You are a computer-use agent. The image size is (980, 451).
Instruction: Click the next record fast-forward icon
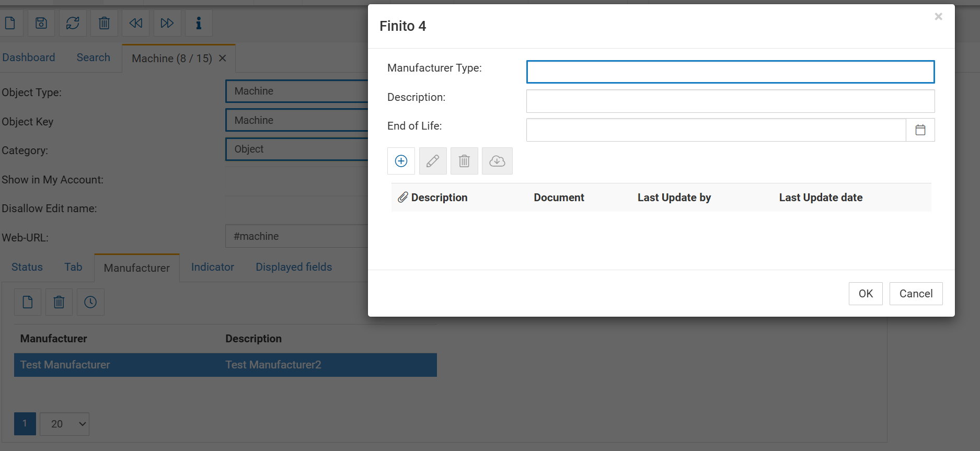[167, 23]
